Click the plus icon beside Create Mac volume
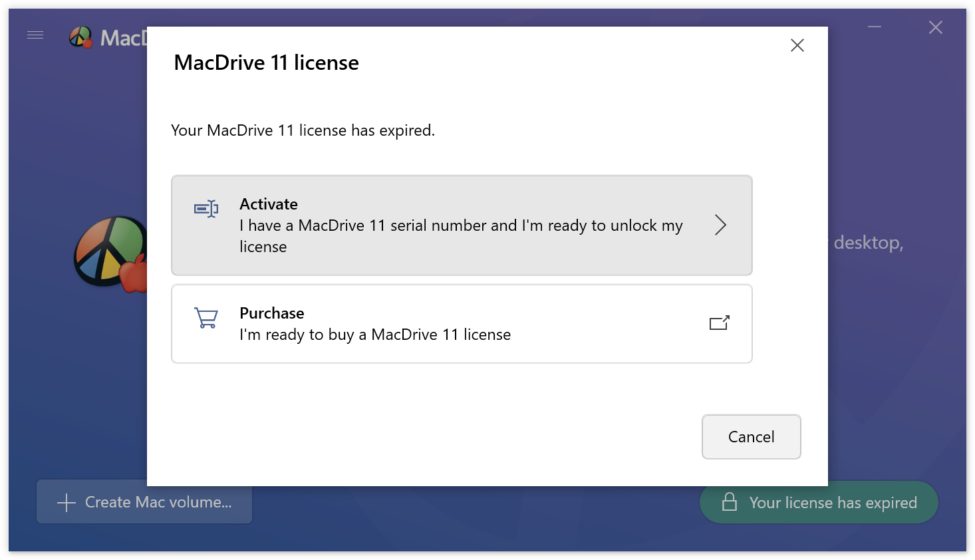 [x=67, y=503]
